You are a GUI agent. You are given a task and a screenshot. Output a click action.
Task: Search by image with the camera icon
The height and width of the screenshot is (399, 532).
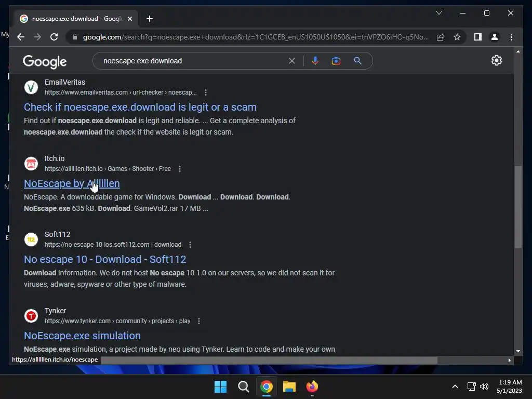point(336,61)
